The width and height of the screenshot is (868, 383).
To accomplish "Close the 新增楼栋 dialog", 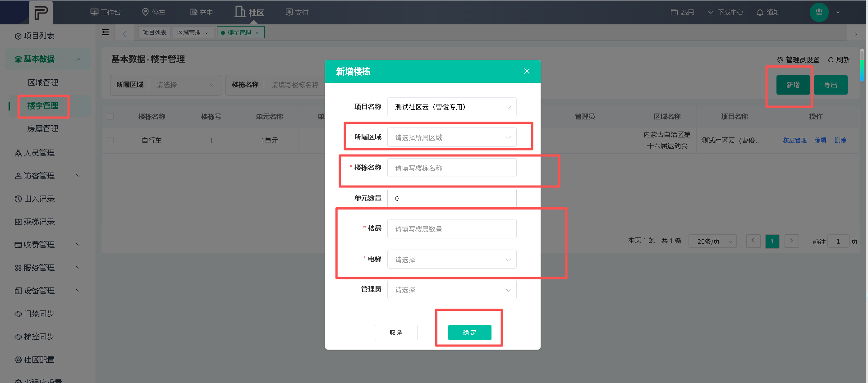I will (527, 71).
